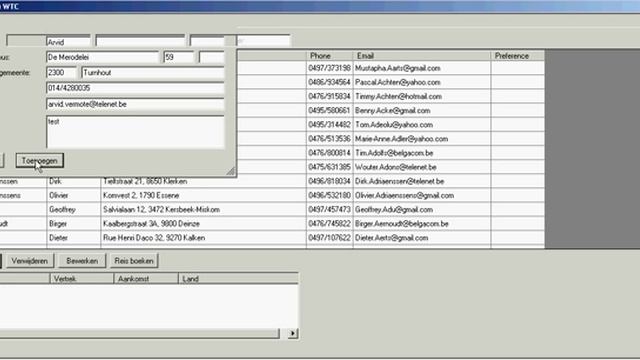Click the email field arvid.vermote@telenet.be
640x360 pixels.
135,104
